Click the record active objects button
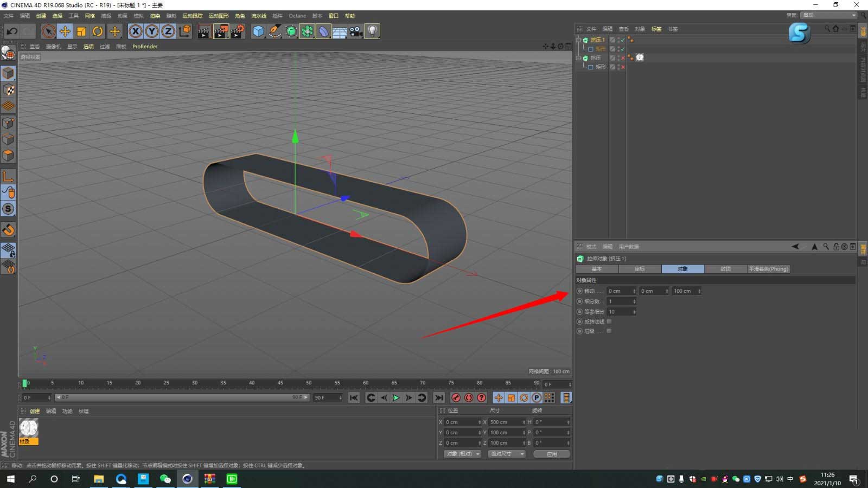868x488 pixels. click(456, 398)
